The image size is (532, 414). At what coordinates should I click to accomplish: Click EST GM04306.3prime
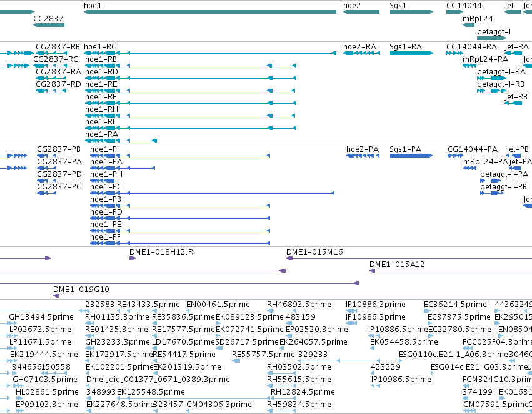click(x=219, y=405)
